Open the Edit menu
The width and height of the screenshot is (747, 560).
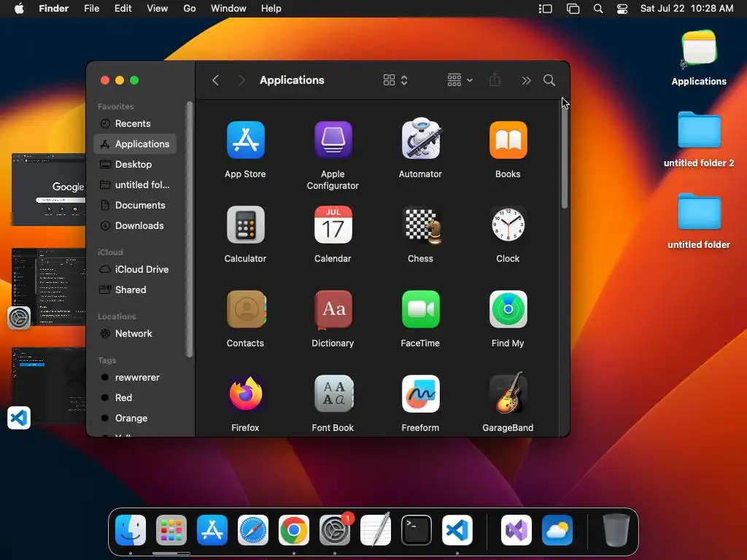pos(123,9)
